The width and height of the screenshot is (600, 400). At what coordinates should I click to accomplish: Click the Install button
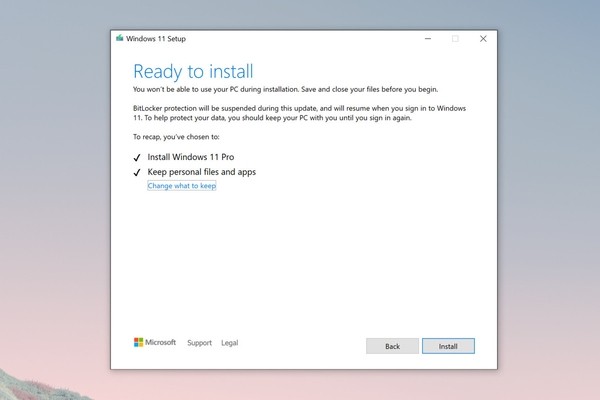[x=448, y=346]
